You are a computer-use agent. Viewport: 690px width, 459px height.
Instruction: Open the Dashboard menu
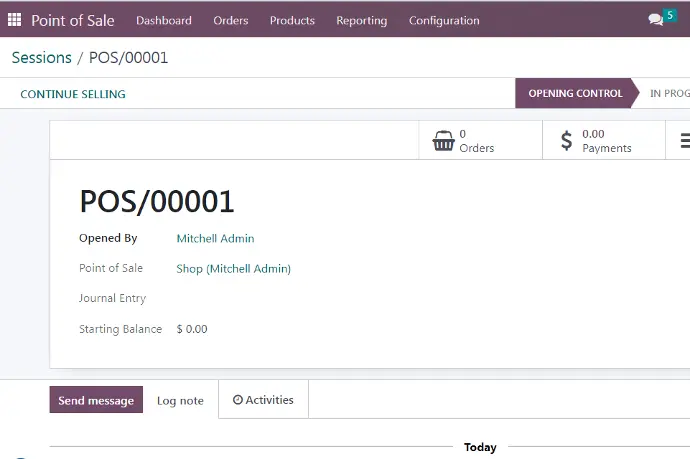[164, 20]
